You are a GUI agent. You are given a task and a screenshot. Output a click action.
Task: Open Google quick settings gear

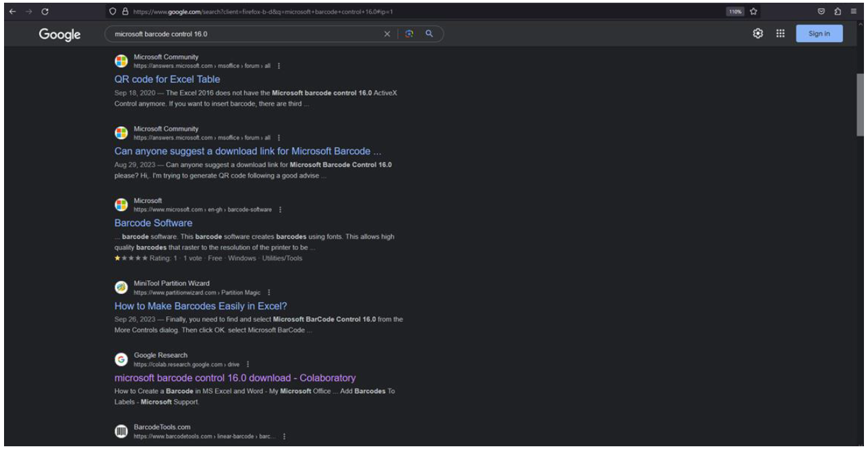(x=758, y=34)
